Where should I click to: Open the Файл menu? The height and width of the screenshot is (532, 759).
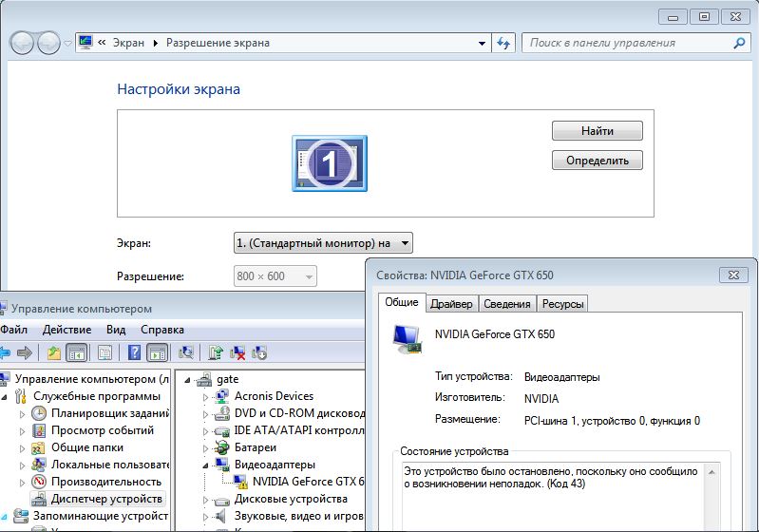click(x=13, y=330)
